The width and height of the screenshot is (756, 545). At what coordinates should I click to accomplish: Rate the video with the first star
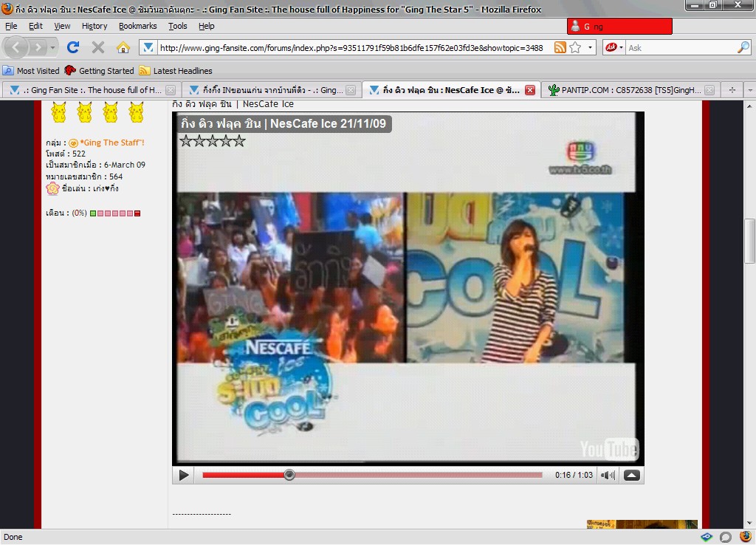pos(185,141)
